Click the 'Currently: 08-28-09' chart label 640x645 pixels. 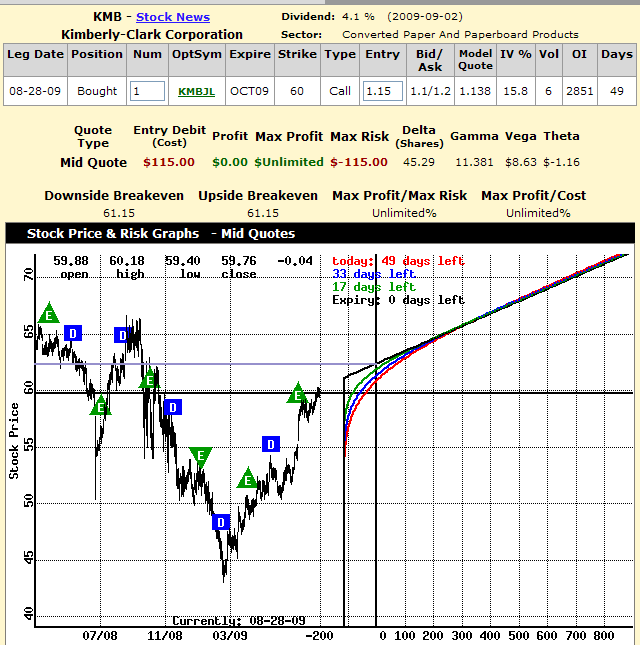tap(239, 620)
